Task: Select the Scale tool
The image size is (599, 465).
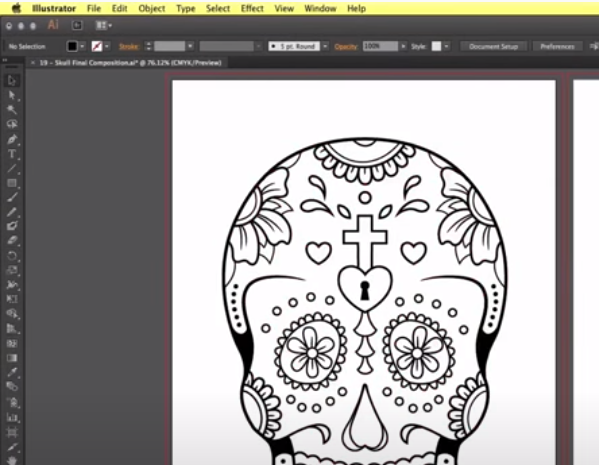Action: click(11, 270)
